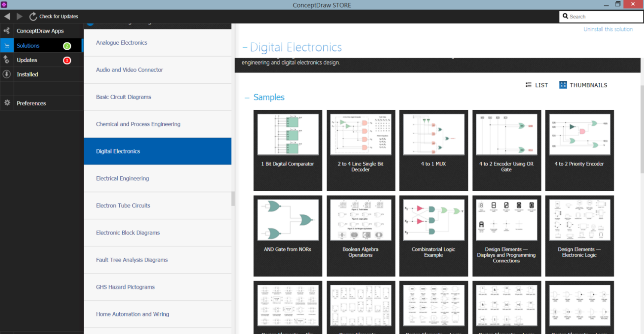This screenshot has height=334, width=644.
Task: Open Design Elements — Electronic Logic sample
Action: (580, 236)
